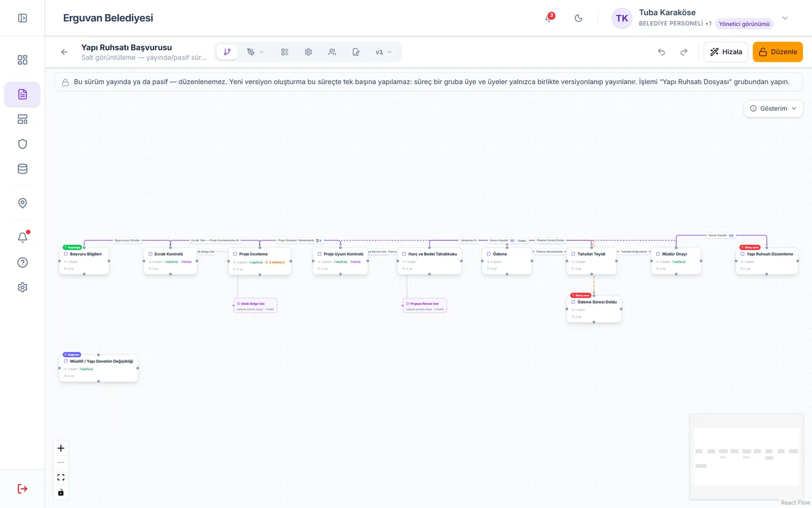
Task: Click the Düzenle button
Action: tap(778, 52)
